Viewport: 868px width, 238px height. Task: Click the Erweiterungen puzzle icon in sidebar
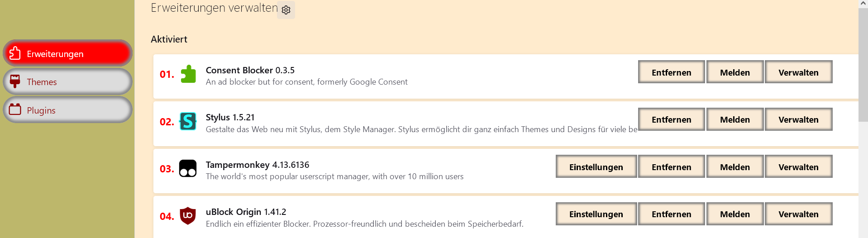point(15,53)
